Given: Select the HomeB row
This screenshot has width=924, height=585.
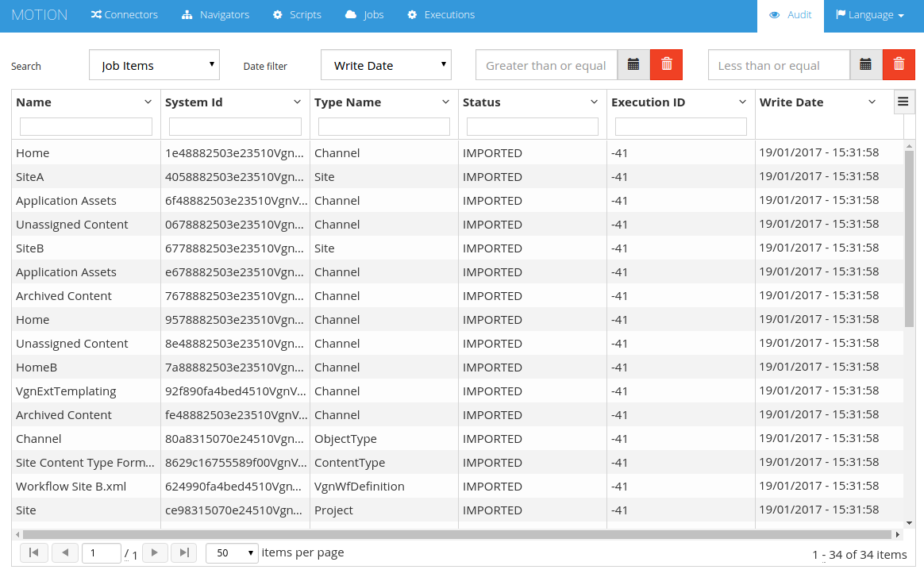Looking at the screenshot, I should (x=457, y=367).
